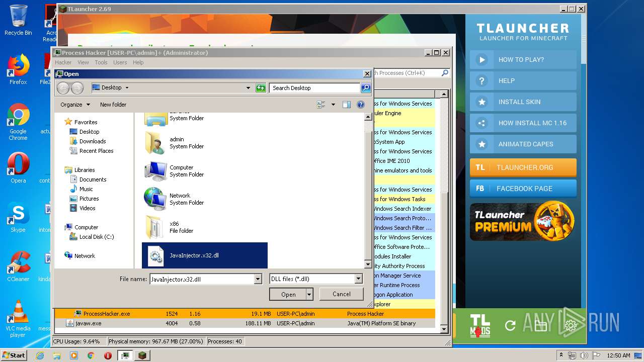
Task: Select the Computer system folder icon
Action: pos(155,171)
